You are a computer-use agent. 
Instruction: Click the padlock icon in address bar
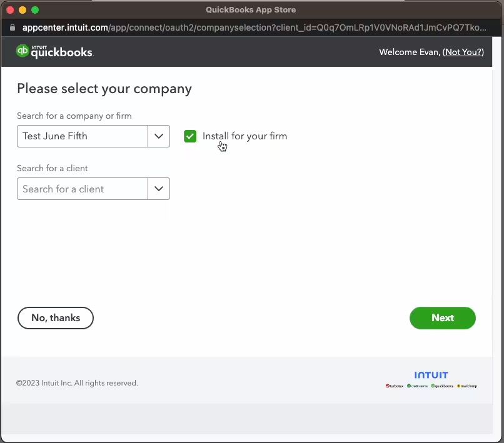pos(13,27)
